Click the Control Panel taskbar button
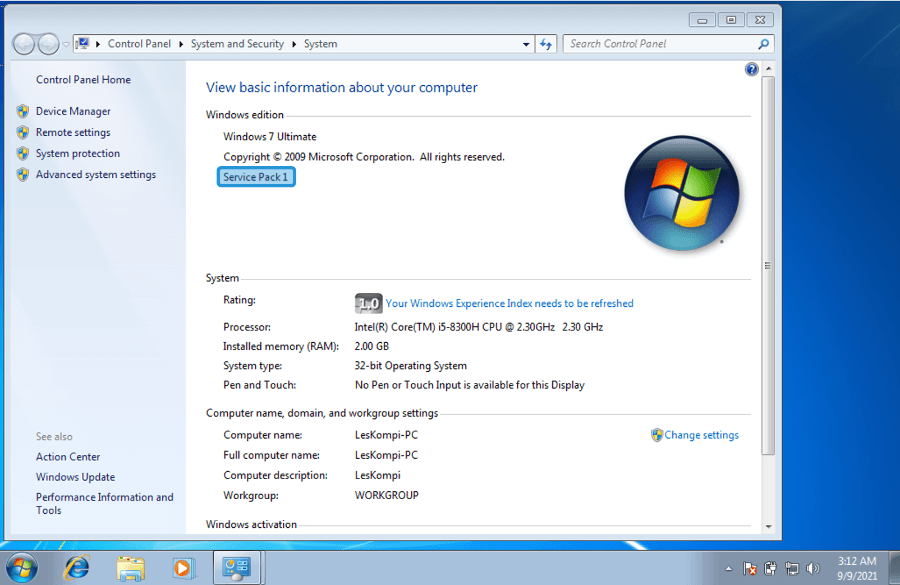Image resolution: width=900 pixels, height=585 pixels. [x=236, y=568]
